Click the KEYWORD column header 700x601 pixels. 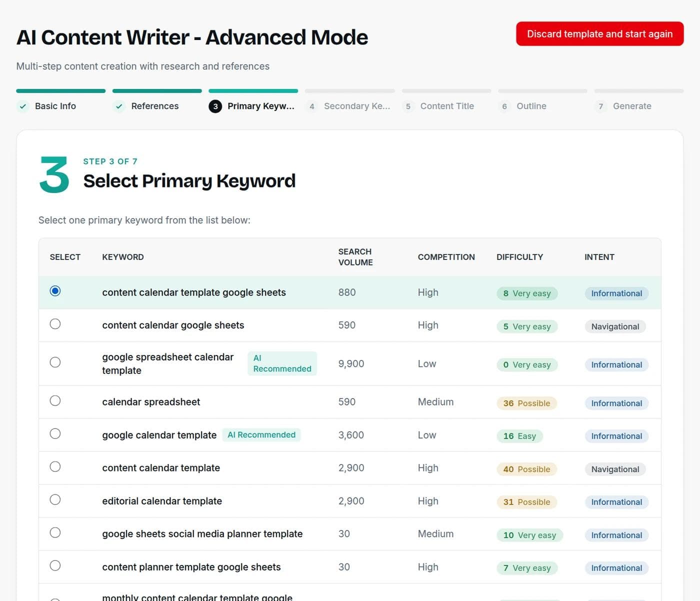[123, 257]
